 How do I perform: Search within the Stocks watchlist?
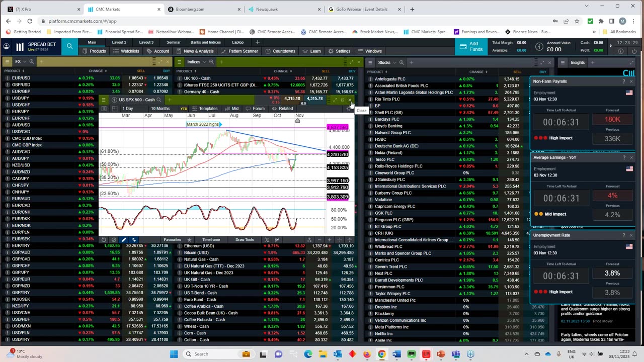[x=401, y=62]
